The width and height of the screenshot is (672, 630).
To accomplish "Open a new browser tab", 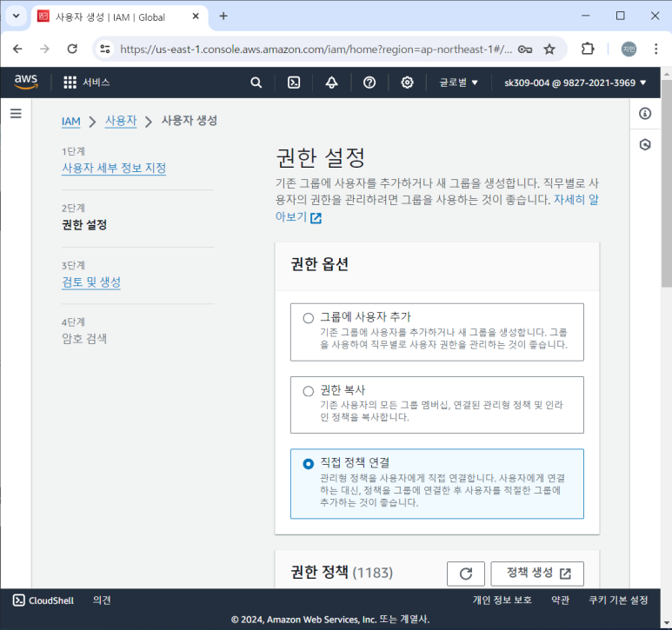I will pos(223,17).
